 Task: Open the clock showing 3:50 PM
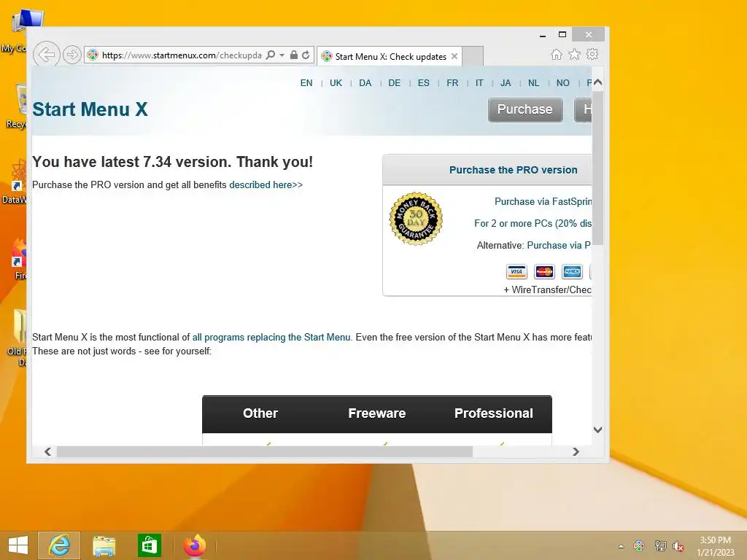[x=715, y=545]
